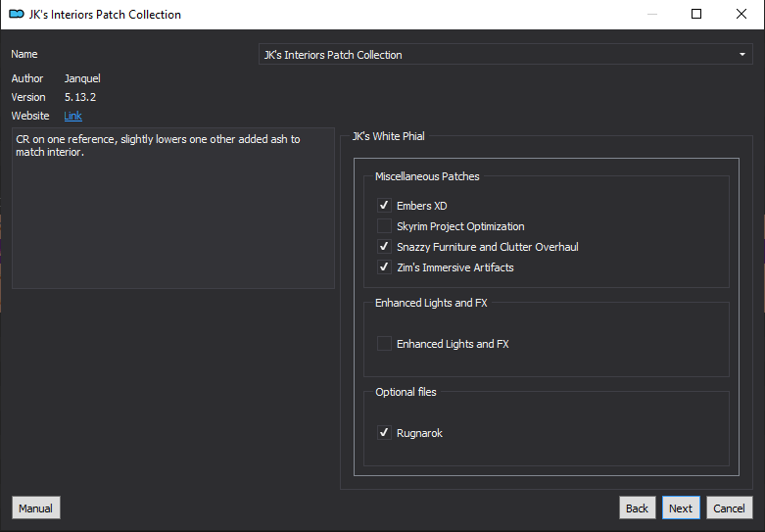Click the Name combo box field
Viewport: 765px width, 532px height.
coord(505,55)
